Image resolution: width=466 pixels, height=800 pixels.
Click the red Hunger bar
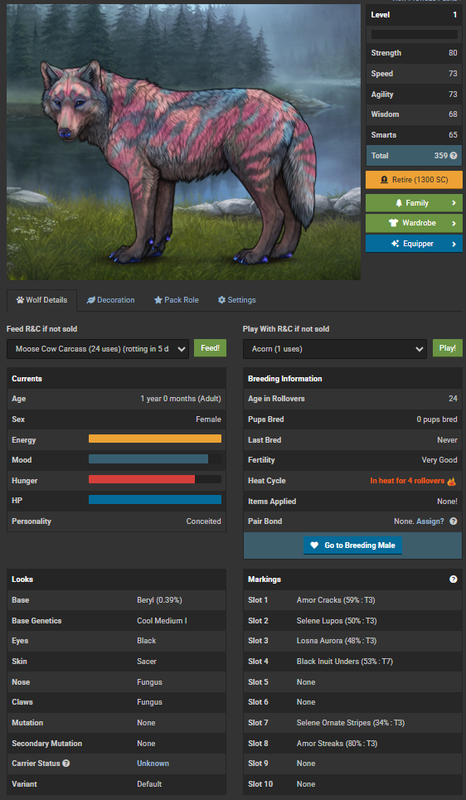pos(142,480)
